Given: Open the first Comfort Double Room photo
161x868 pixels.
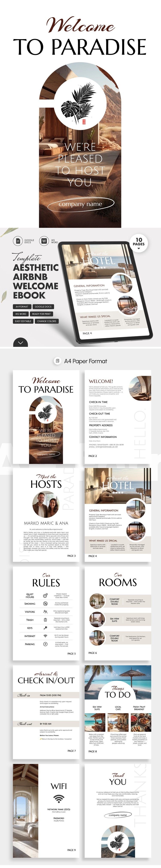Looking at the screenshot, I should tap(97, 601).
